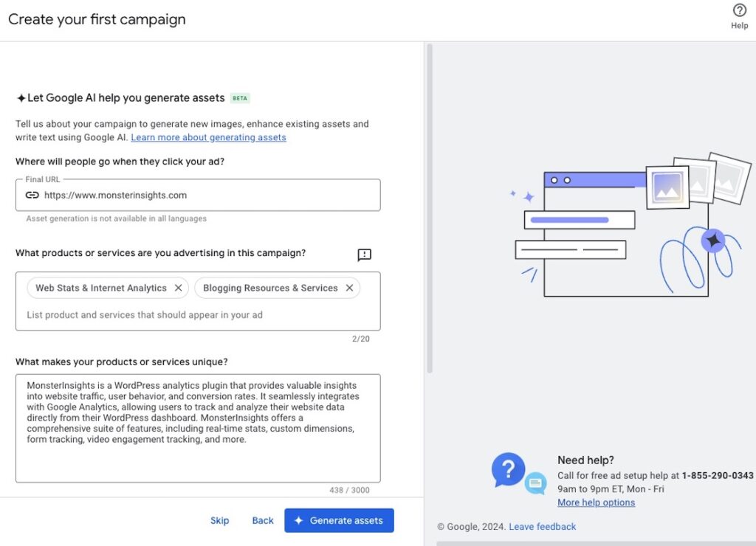Click the Skip button
Image resolution: width=756 pixels, height=546 pixels.
[219, 521]
